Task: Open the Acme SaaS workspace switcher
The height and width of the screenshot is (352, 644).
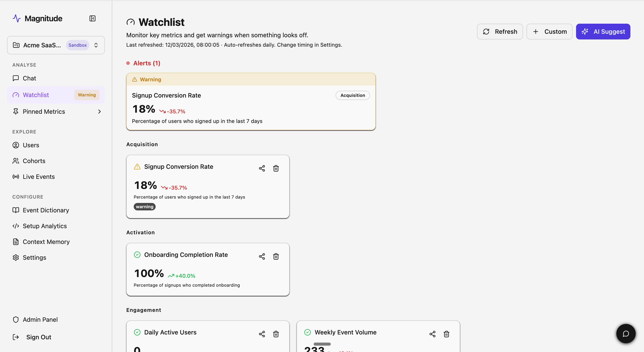Action: pyautogui.click(x=56, y=45)
